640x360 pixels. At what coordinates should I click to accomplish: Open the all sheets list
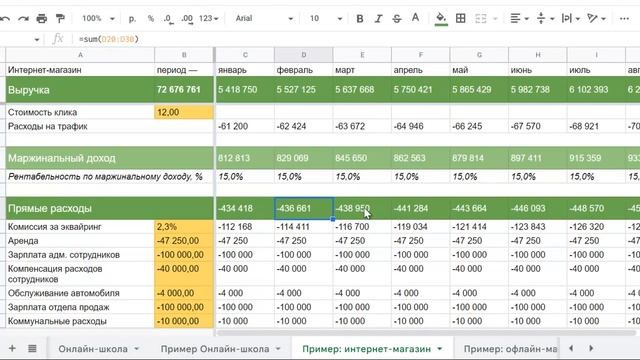tap(32, 348)
